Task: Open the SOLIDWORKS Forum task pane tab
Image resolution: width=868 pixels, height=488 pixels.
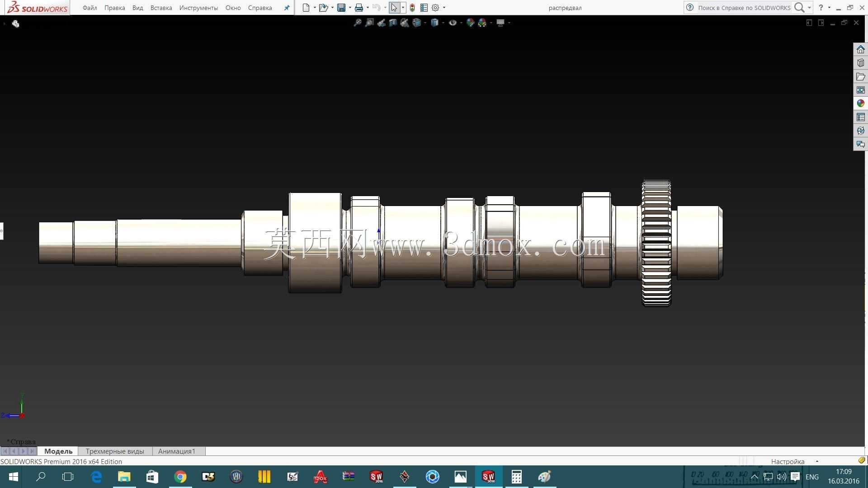Action: click(860, 144)
